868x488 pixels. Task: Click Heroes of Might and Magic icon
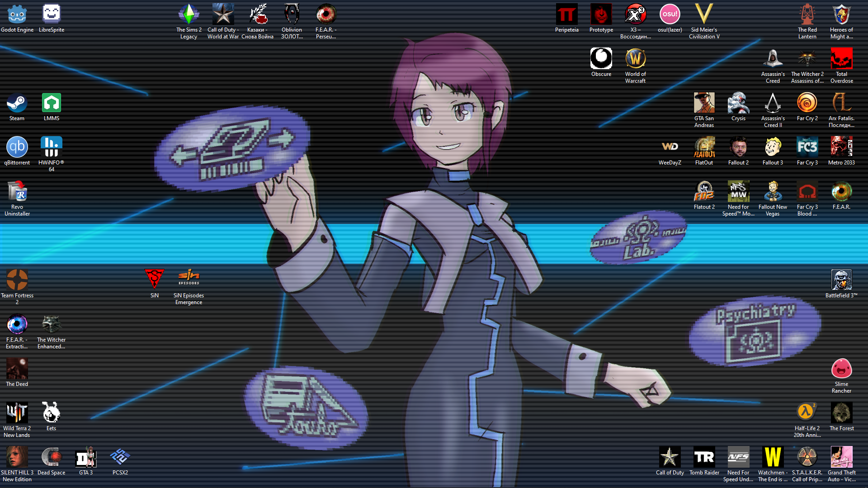click(x=842, y=21)
